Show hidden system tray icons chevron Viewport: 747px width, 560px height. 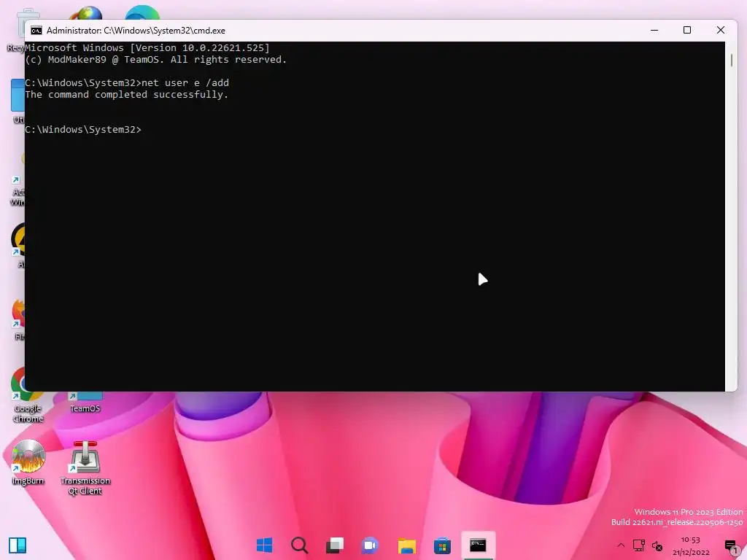pos(620,545)
